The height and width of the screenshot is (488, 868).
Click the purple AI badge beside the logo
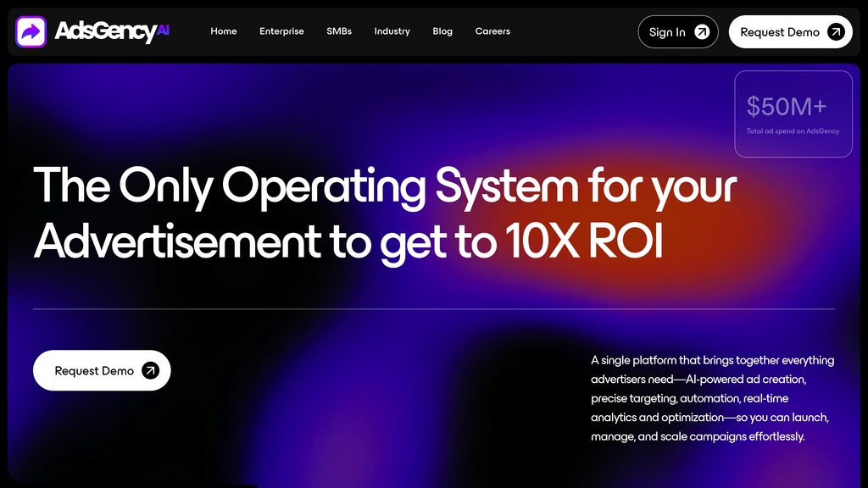point(164,28)
